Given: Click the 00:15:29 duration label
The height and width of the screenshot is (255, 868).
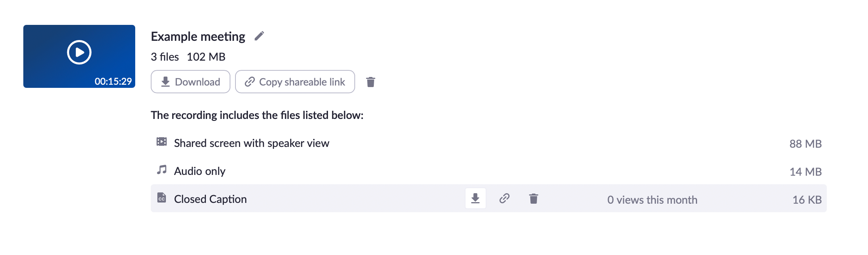Looking at the screenshot, I should (113, 81).
